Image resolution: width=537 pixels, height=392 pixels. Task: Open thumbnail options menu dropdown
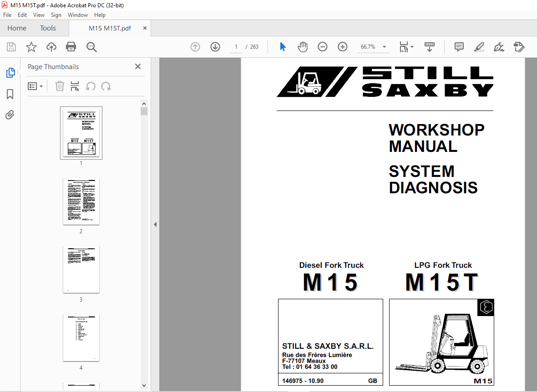click(35, 86)
